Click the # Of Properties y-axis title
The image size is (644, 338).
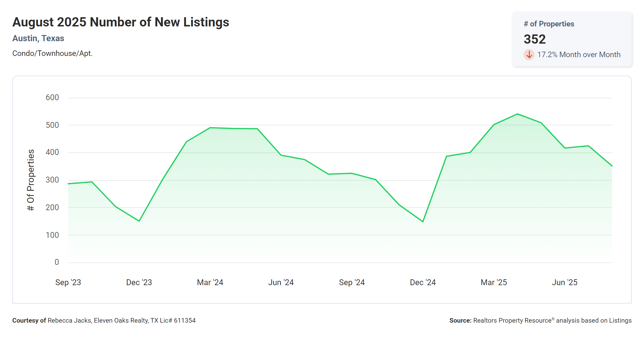click(x=31, y=180)
